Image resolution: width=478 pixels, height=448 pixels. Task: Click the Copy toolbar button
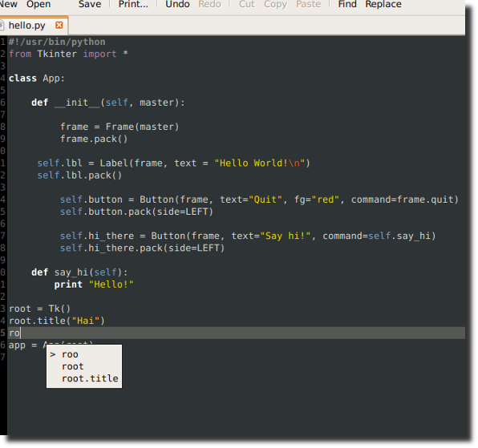pos(275,4)
